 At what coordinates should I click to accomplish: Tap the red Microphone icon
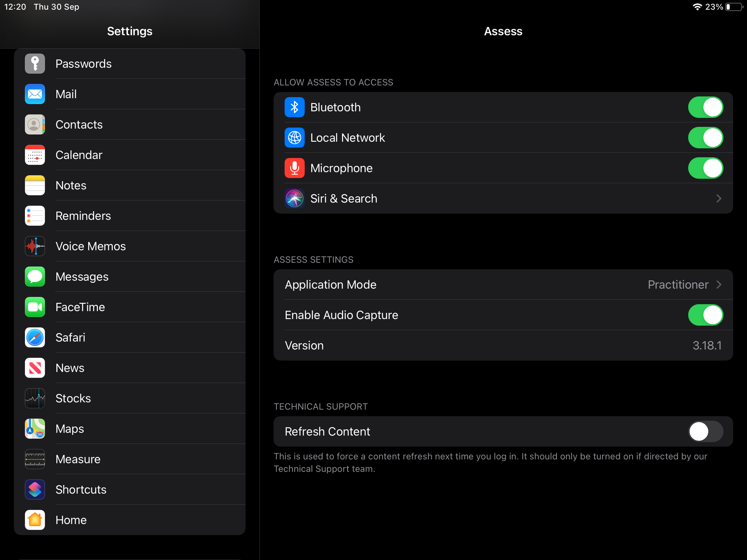pos(295,168)
